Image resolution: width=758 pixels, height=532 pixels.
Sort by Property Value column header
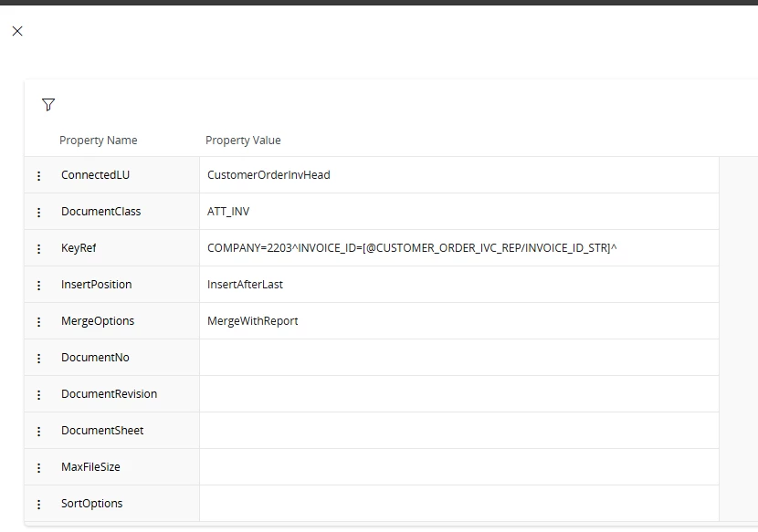(x=243, y=141)
